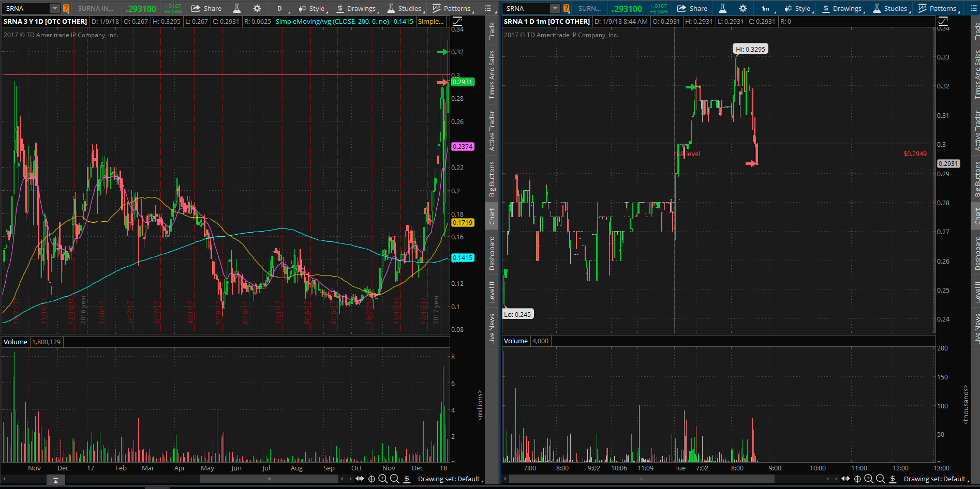
Task: Switch to the Trade sidebar tab (left panel)
Action: [x=492, y=31]
